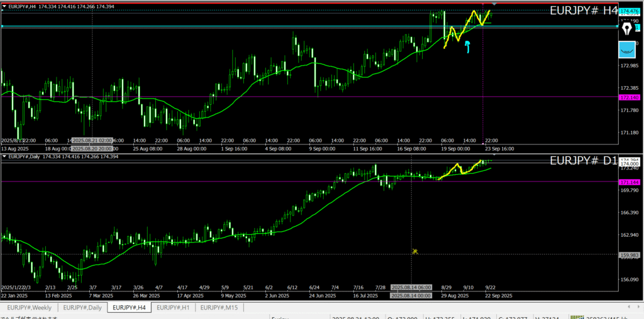Click the tab scroll right arrow

(x=638, y=307)
